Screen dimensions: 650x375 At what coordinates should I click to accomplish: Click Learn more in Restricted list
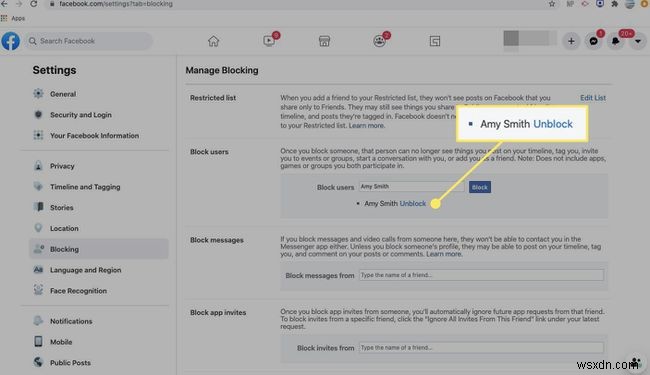(x=366, y=126)
